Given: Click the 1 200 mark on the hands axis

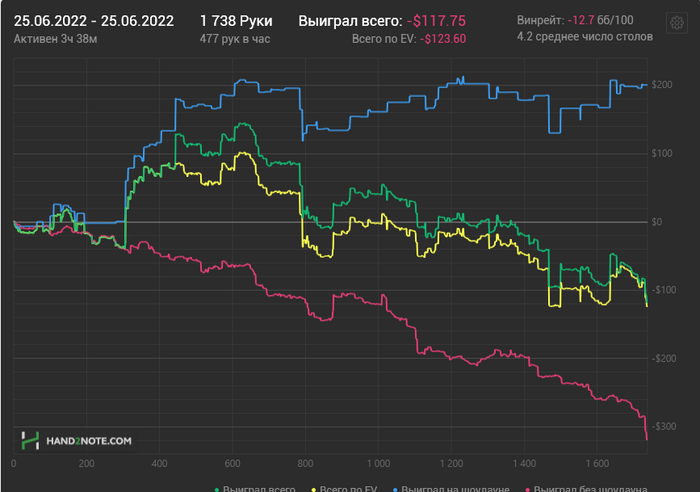Looking at the screenshot, I should pyautogui.click(x=451, y=463).
